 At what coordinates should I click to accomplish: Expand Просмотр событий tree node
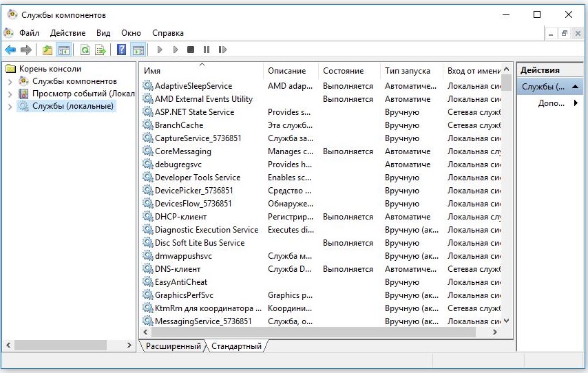pos(10,94)
